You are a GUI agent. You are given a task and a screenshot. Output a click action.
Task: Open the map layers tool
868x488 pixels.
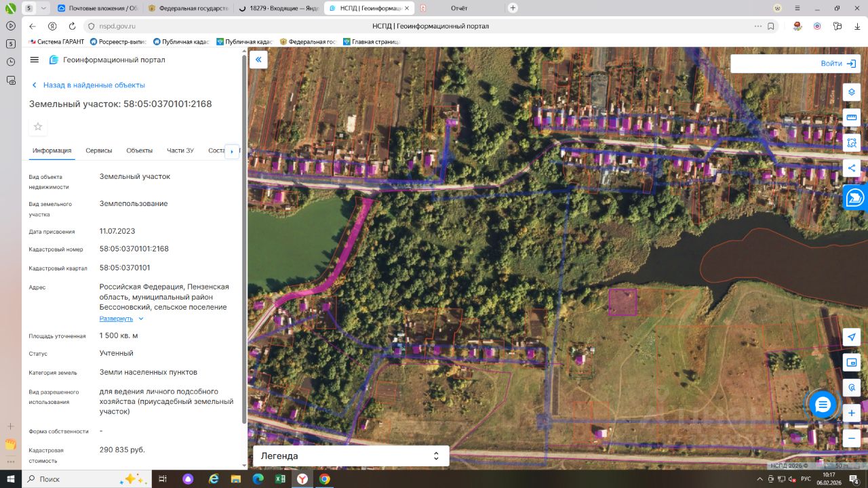click(852, 92)
